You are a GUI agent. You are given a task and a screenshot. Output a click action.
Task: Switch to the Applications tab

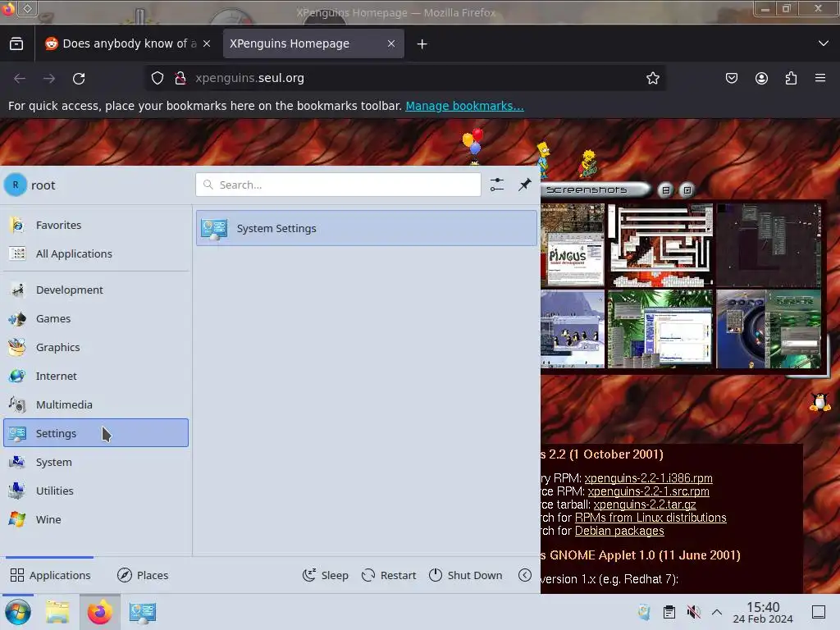click(50, 575)
